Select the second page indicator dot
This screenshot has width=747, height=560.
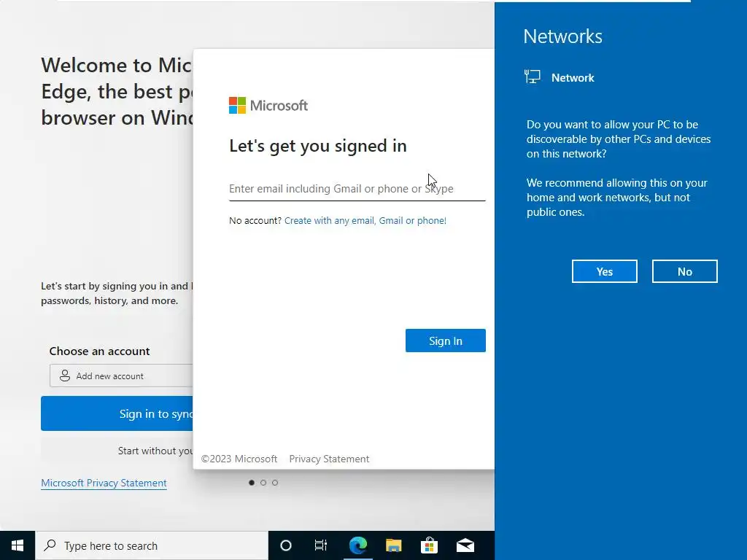tap(263, 483)
